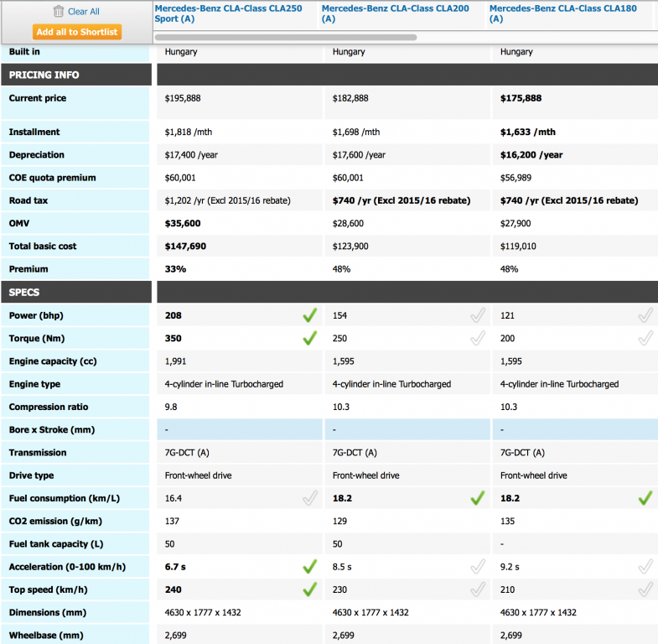Click grey checkmark for Top speed 210
Viewport: 658px width, 644px height.
click(645, 589)
